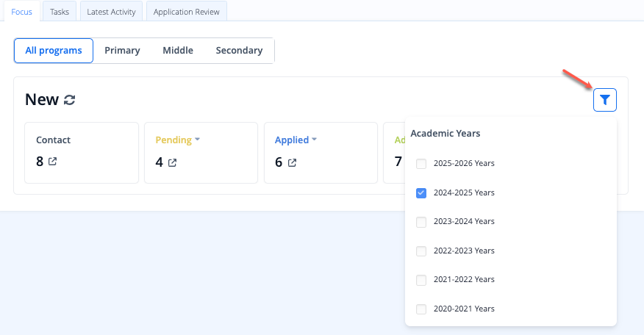The height and width of the screenshot is (335, 644).
Task: Choose the Secondary program filter
Action: click(x=239, y=51)
